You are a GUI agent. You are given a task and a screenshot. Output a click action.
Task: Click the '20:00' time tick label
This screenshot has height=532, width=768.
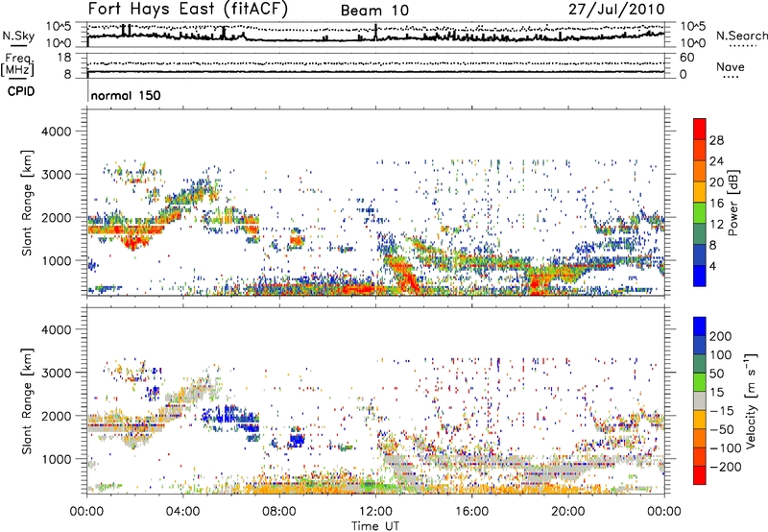coord(567,512)
